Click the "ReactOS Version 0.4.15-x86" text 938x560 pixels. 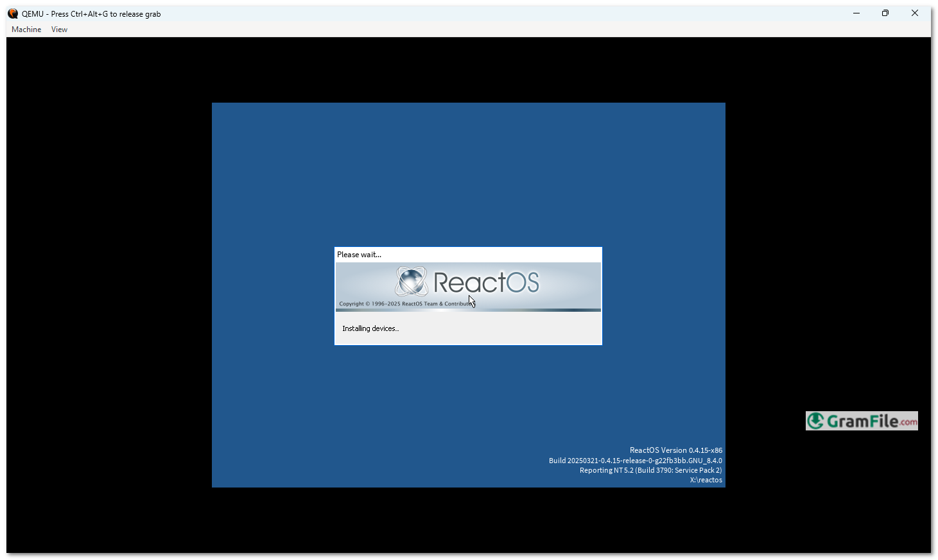click(676, 450)
